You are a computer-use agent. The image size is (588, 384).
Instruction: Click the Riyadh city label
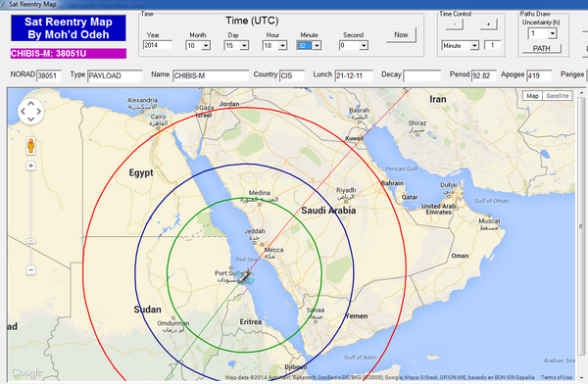pyautogui.click(x=346, y=190)
